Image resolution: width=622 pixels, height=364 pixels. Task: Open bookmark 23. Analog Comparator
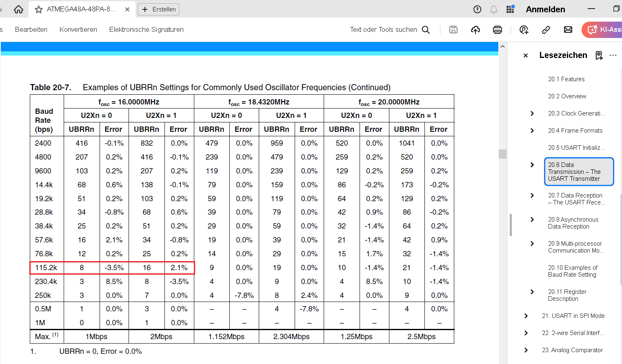572,350
